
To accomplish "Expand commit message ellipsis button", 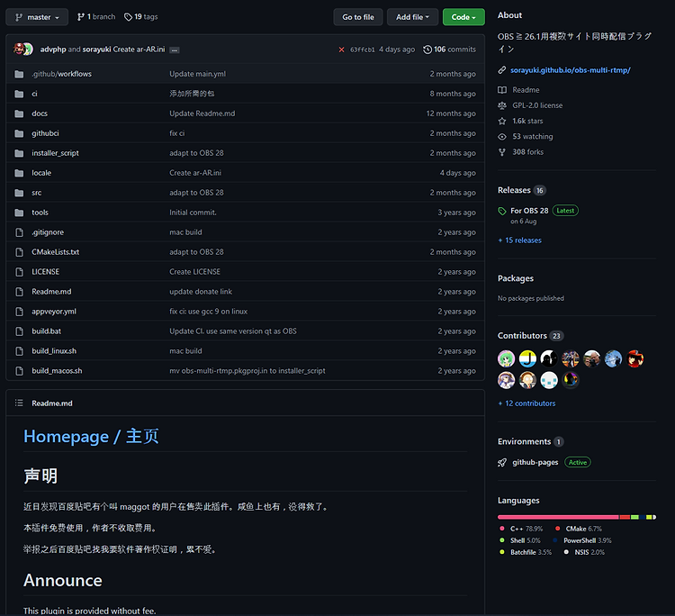I will pyautogui.click(x=175, y=50).
